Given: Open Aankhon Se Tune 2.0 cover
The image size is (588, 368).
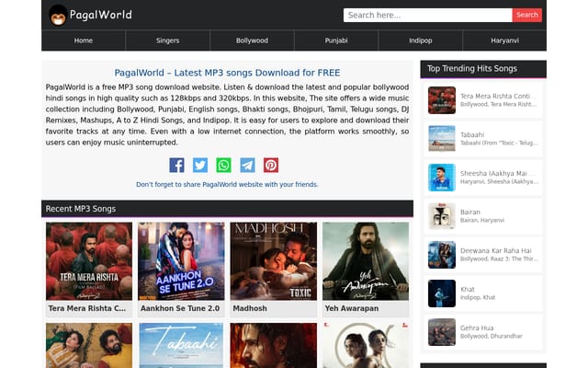Looking at the screenshot, I should click(x=181, y=261).
